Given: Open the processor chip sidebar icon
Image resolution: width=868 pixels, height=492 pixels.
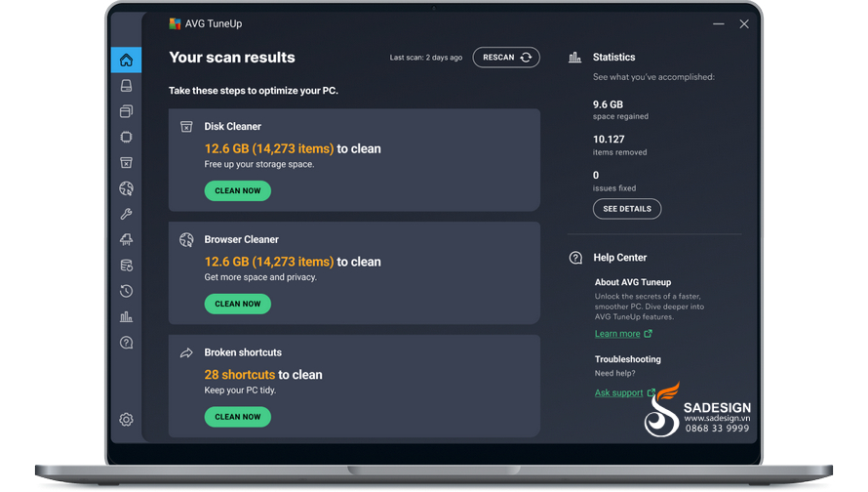Looking at the screenshot, I should (126, 137).
